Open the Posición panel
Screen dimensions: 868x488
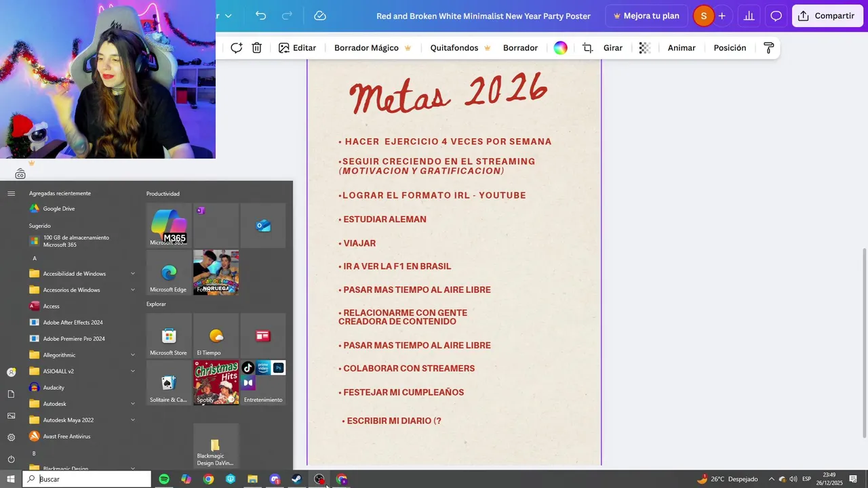tap(730, 48)
